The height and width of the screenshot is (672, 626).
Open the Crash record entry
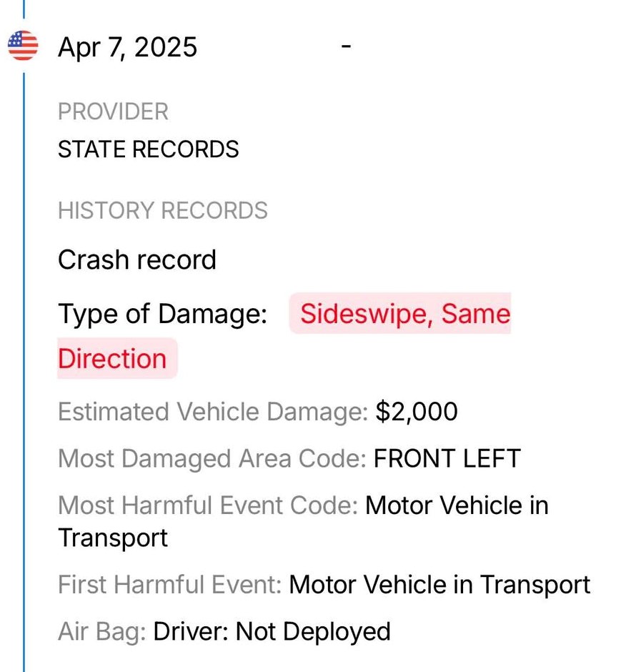point(137,260)
